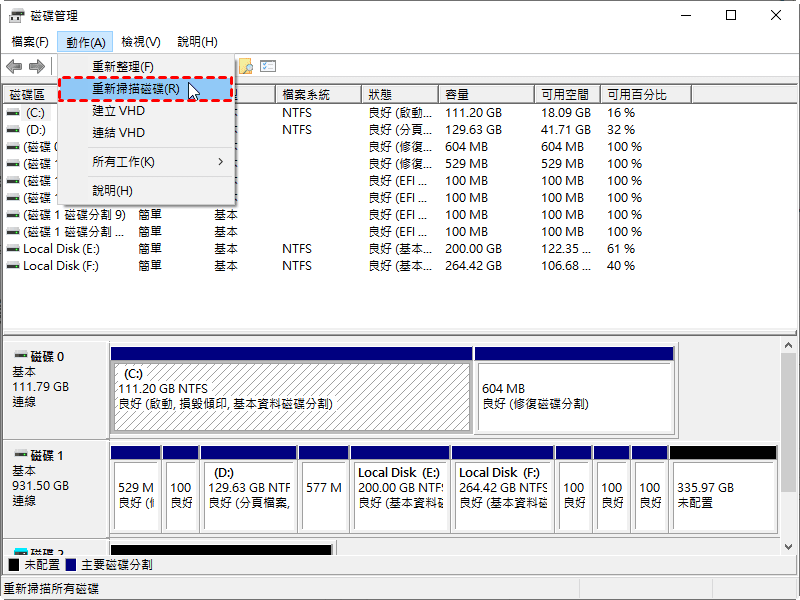The image size is (800, 600).
Task: Click the blue 主要磁碟分割 legend swatch
Action: coord(71,565)
